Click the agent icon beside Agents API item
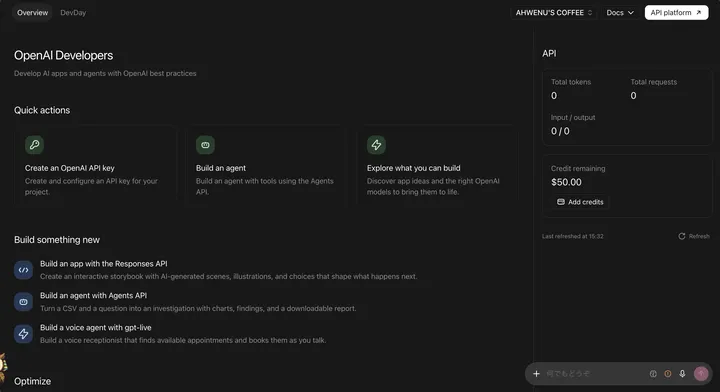Image resolution: width=720 pixels, height=392 pixels. click(23, 302)
